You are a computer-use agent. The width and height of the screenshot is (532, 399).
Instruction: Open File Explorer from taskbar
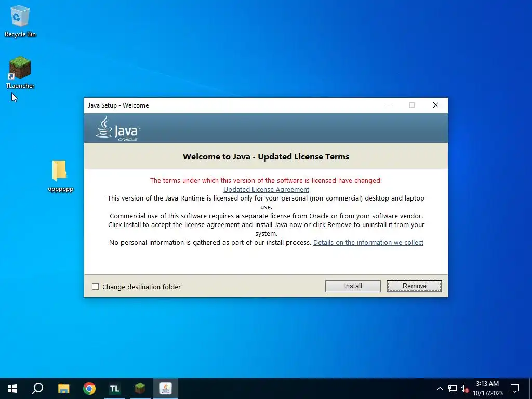63,389
